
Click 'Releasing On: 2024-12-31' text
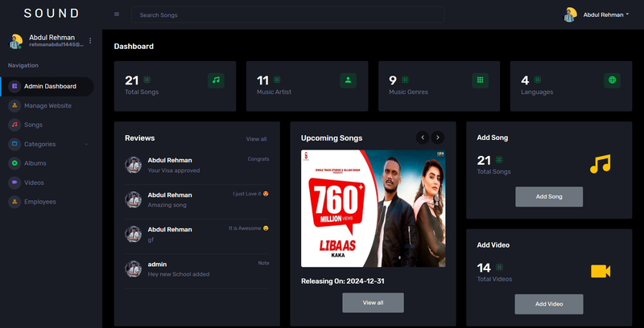point(343,281)
